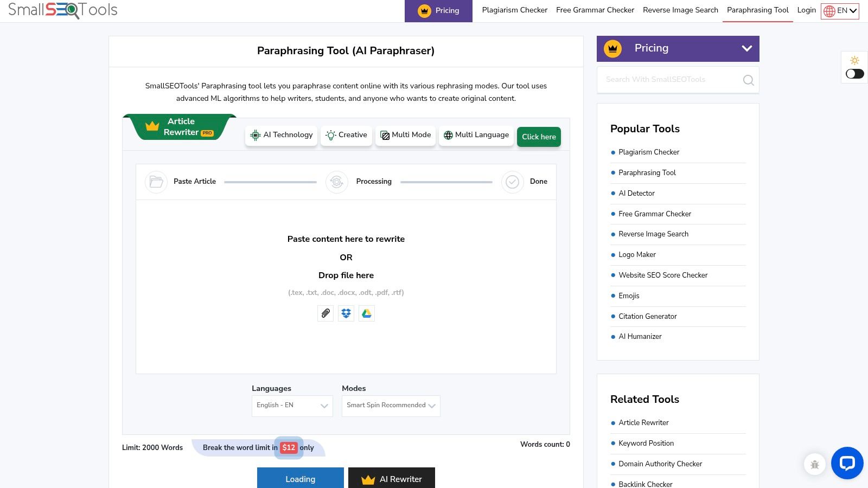The image size is (868, 488).
Task: Click the Multi Language label text
Action: click(x=482, y=135)
